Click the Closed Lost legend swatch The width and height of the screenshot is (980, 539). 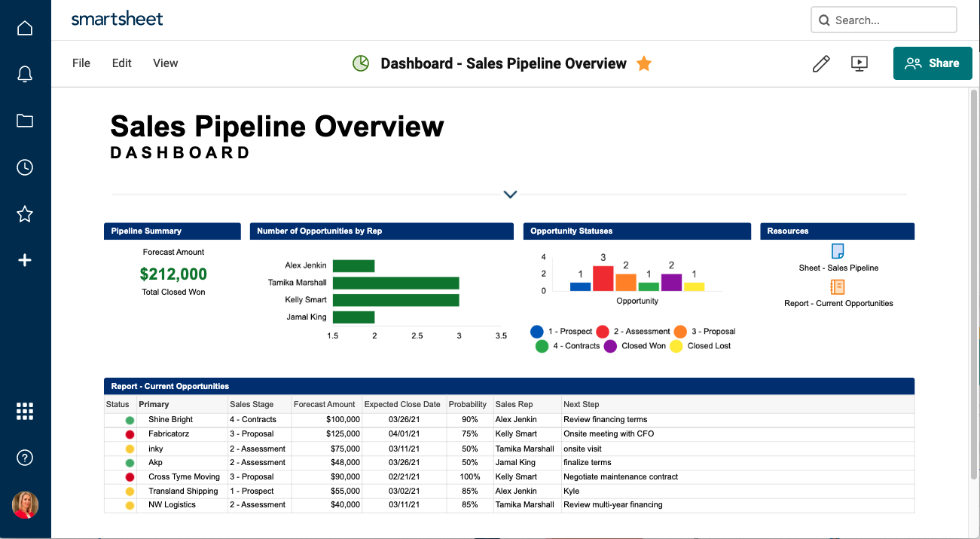[x=676, y=346]
